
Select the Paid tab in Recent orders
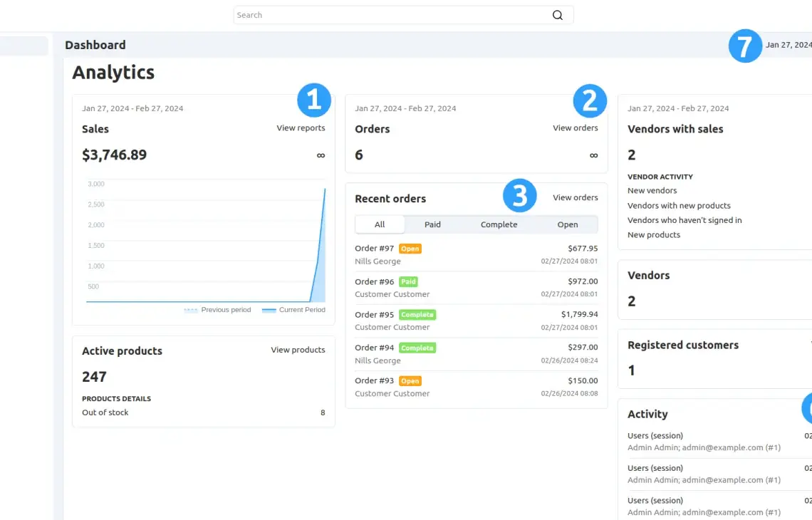click(x=432, y=224)
